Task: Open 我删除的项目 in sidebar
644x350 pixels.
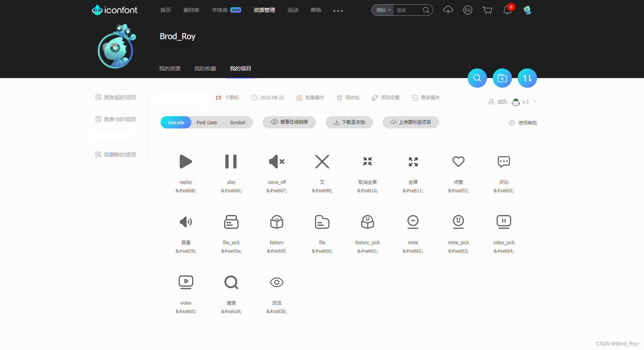Action: click(x=116, y=155)
